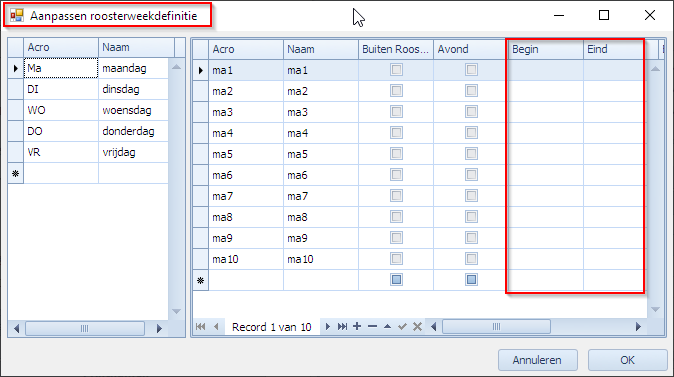Delete record with minus icon
Screen dimensions: 674x377
coord(372,327)
